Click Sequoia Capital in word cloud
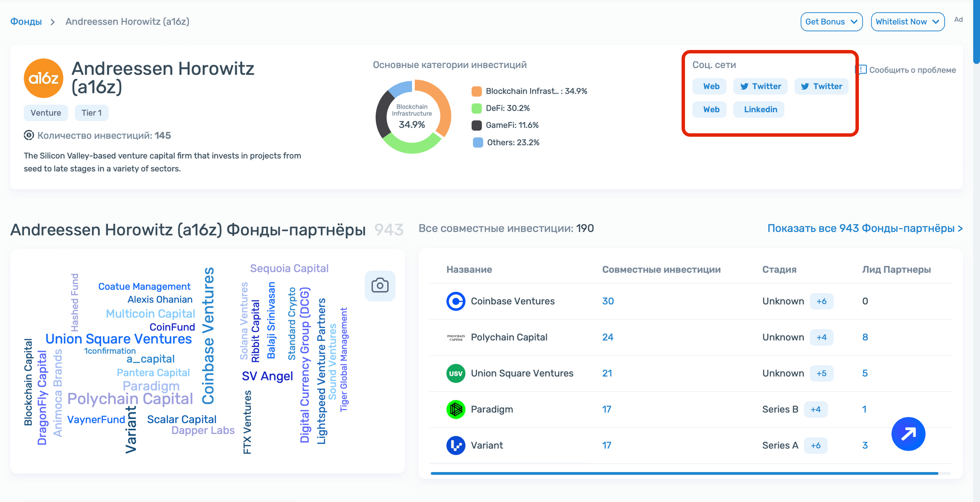Screen dimensions: 980x502 [x=289, y=268]
